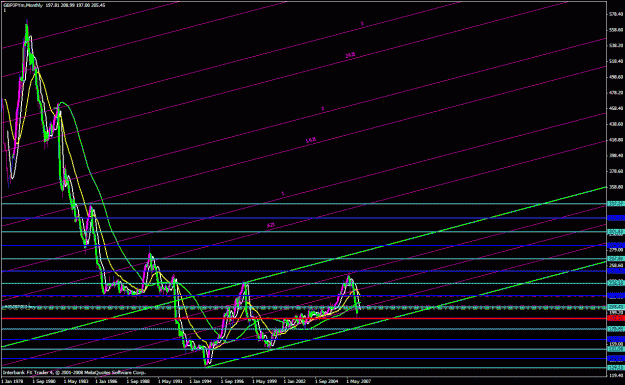
Task: Click the '1 Jan 1986' date label
Action: pos(107,381)
